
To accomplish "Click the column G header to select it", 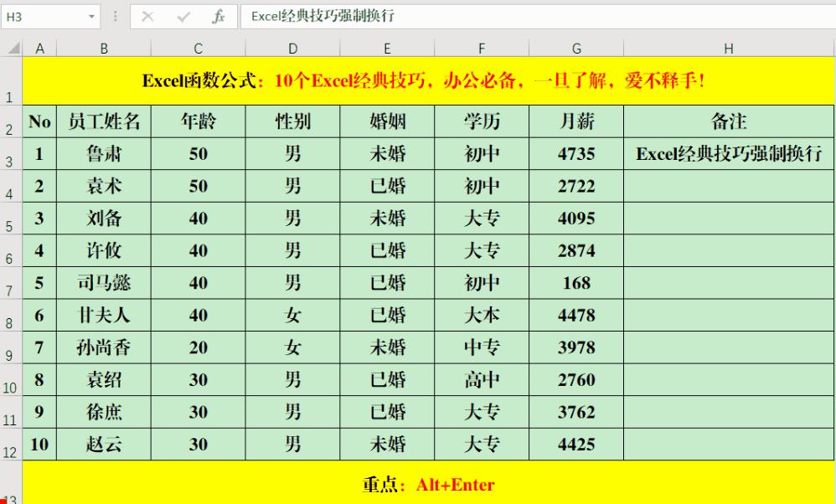I will point(575,47).
